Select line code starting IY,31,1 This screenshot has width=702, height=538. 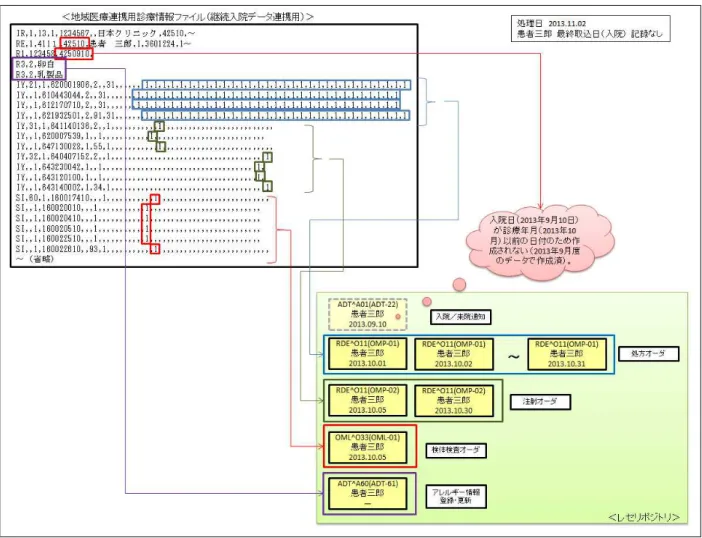tap(143, 127)
